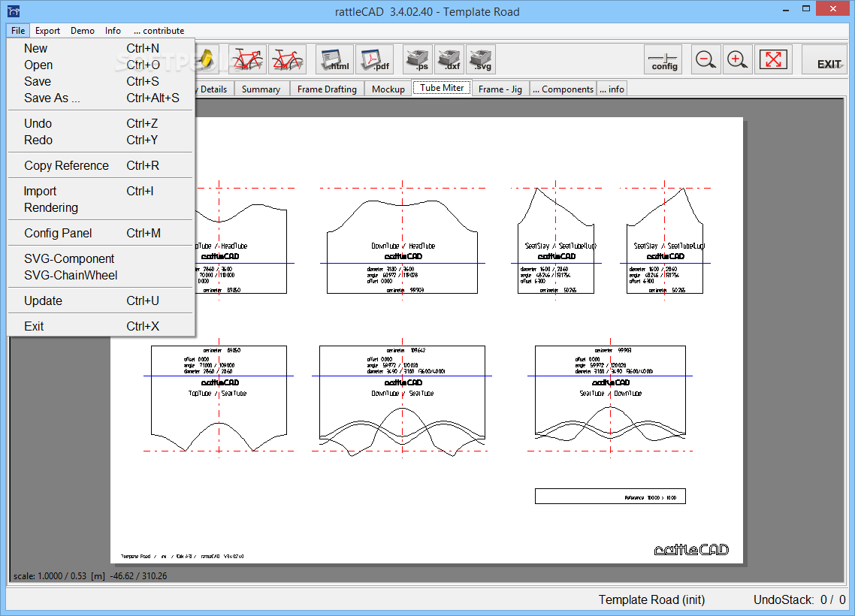Open the ... Components tab

point(563,89)
